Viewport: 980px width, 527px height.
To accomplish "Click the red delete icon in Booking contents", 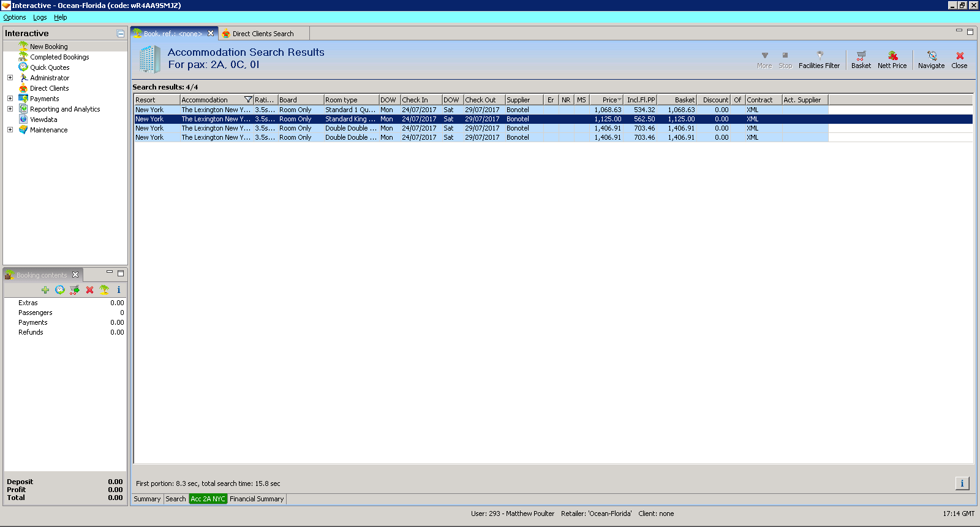I will (x=89, y=290).
